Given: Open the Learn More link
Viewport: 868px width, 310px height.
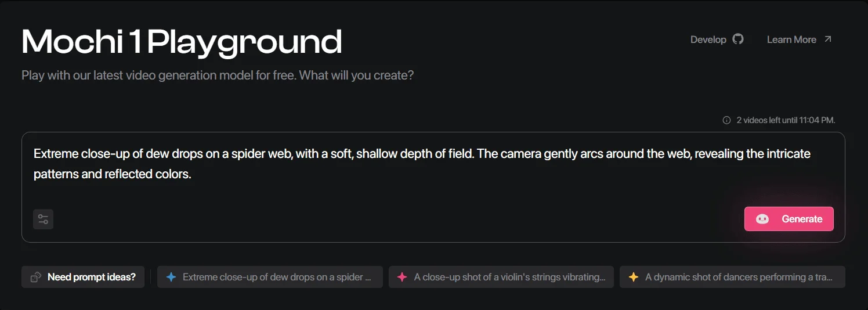Looking at the screenshot, I should (791, 39).
